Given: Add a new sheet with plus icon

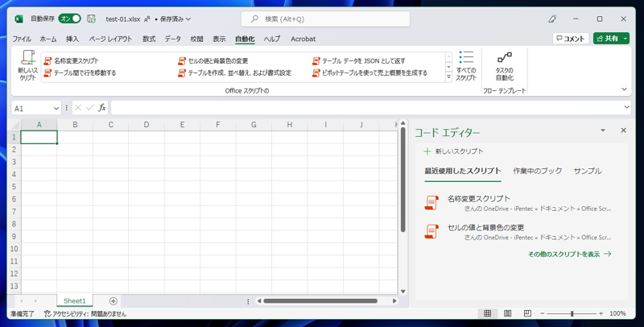Looking at the screenshot, I should 114,301.
